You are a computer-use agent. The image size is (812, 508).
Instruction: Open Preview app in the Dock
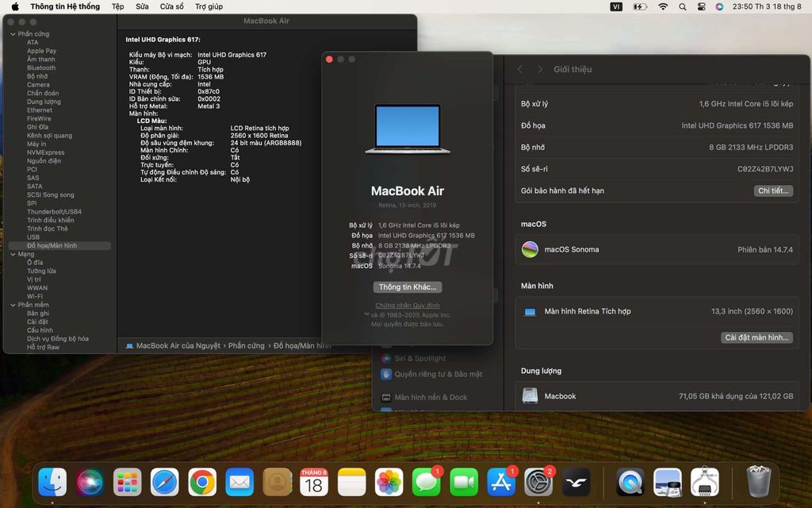668,482
